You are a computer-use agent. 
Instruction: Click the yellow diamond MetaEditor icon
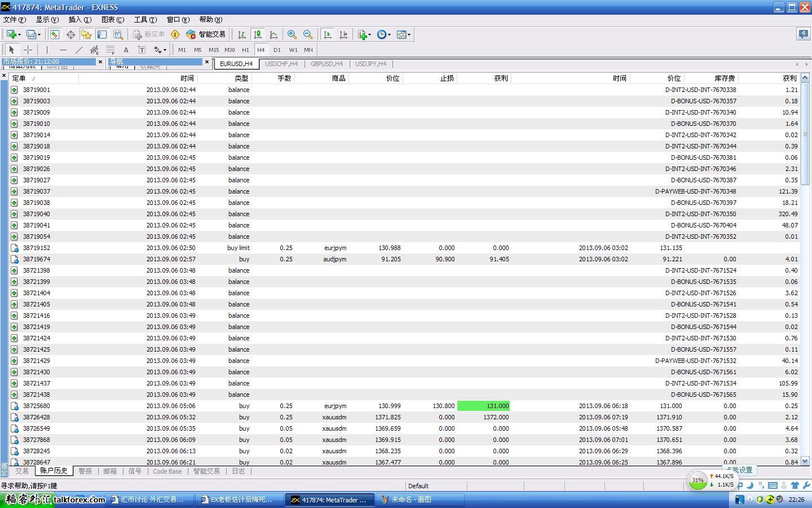tap(175, 34)
